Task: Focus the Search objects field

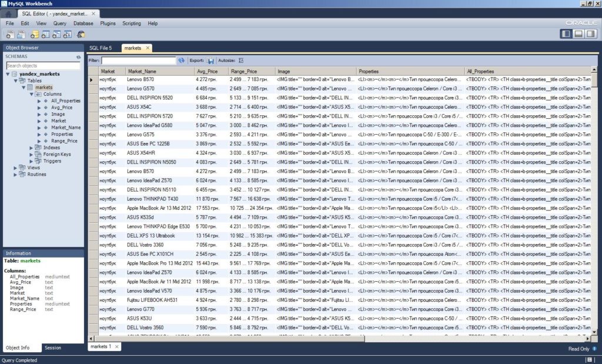Action: (43, 66)
